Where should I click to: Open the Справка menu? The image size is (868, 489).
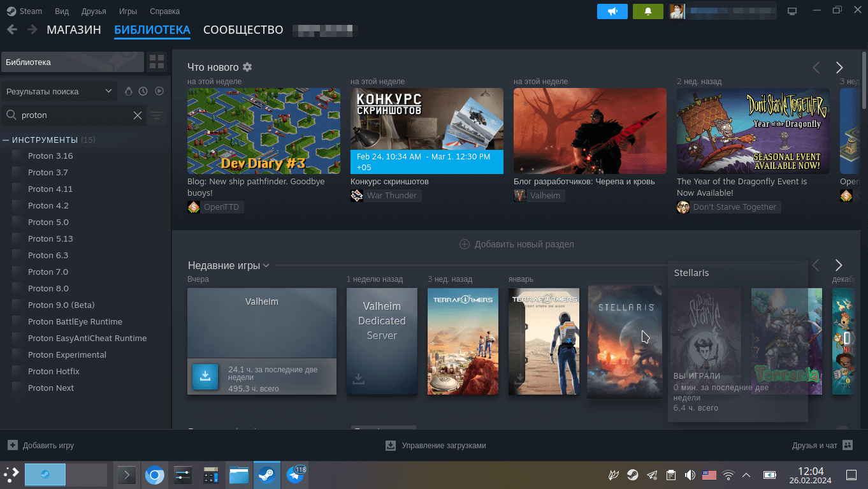coord(164,11)
